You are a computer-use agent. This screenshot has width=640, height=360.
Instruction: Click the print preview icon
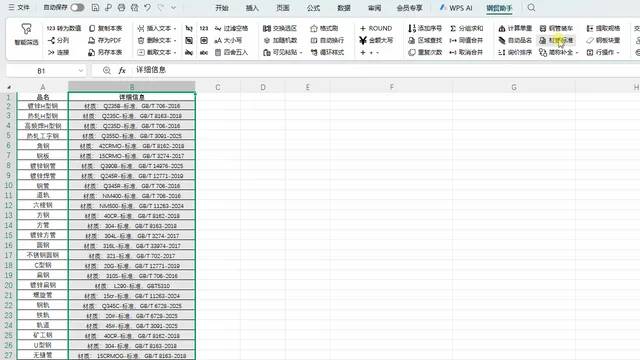[x=134, y=7]
